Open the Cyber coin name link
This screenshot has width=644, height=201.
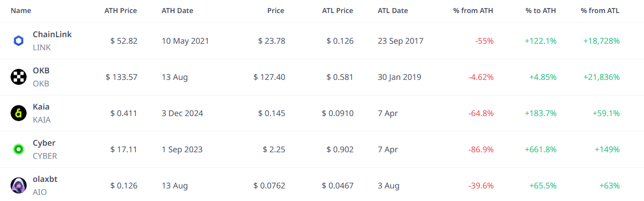coord(44,143)
